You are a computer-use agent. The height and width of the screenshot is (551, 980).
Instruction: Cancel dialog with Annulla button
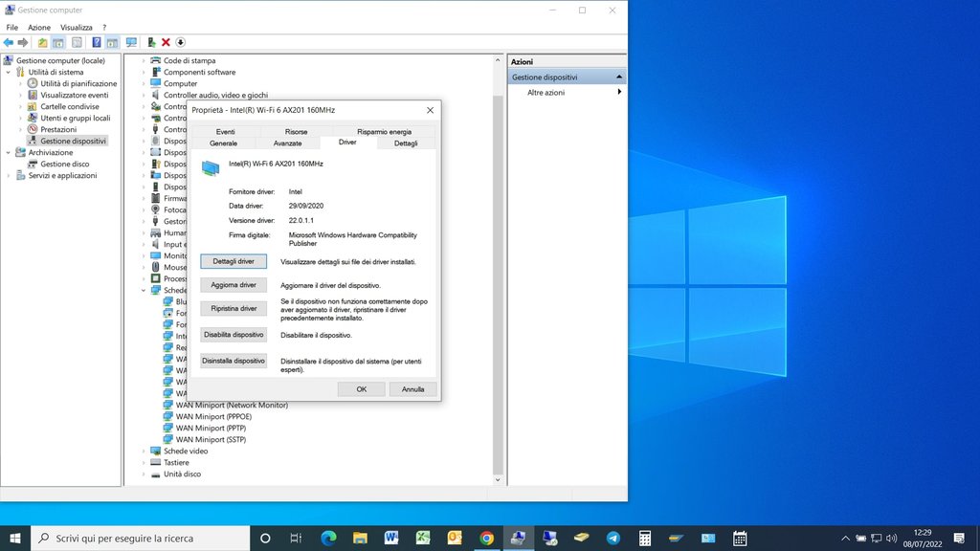click(412, 389)
